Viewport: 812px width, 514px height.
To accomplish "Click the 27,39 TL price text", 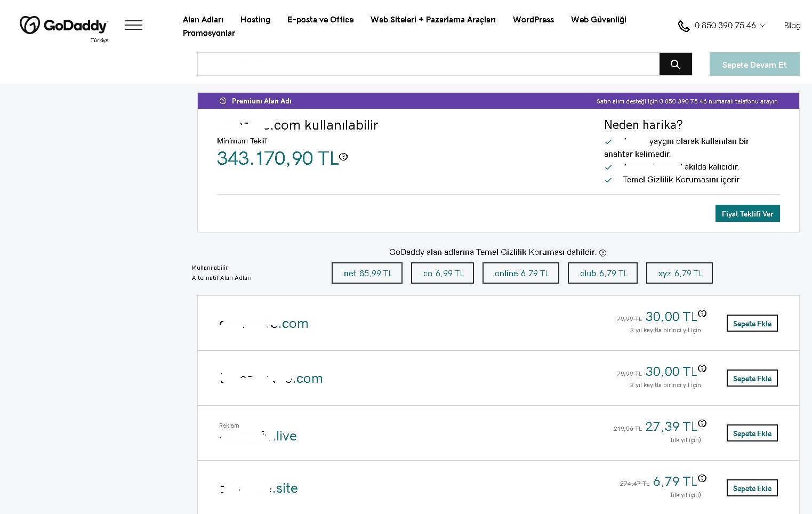I will point(671,427).
